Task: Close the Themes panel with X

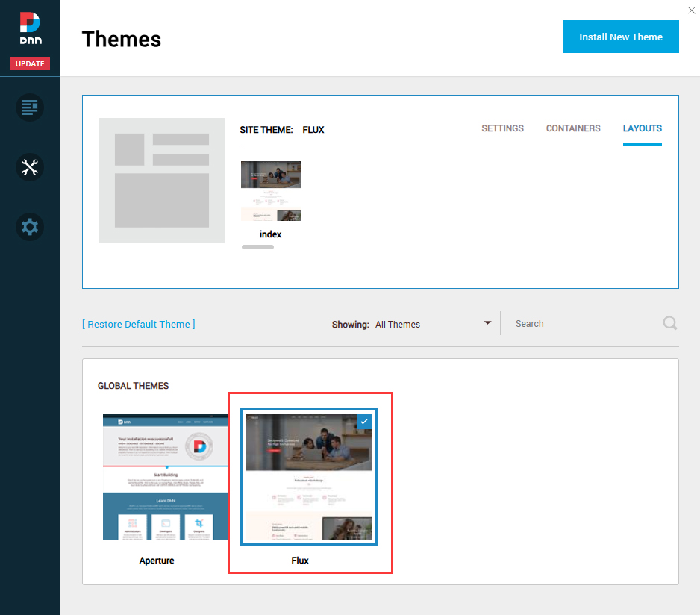Action: [692, 10]
